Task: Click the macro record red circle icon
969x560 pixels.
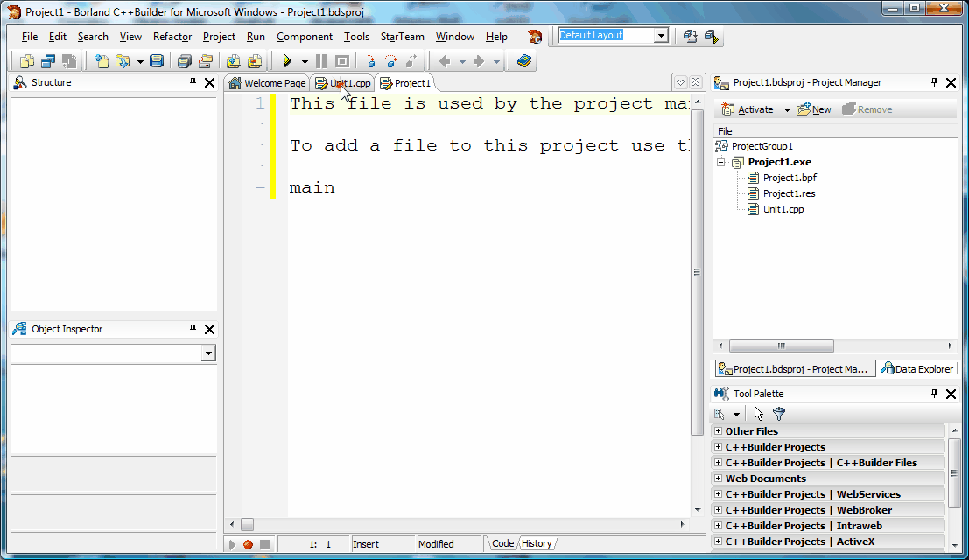Action: click(x=248, y=544)
